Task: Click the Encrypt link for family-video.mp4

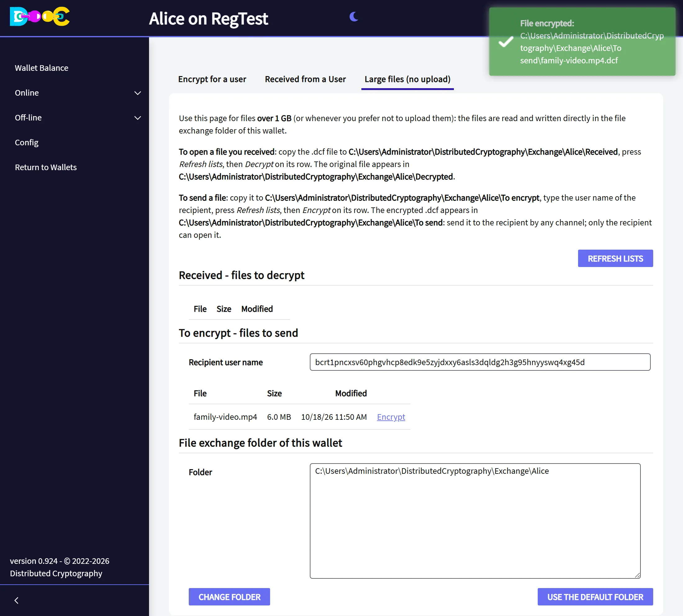Action: point(391,417)
